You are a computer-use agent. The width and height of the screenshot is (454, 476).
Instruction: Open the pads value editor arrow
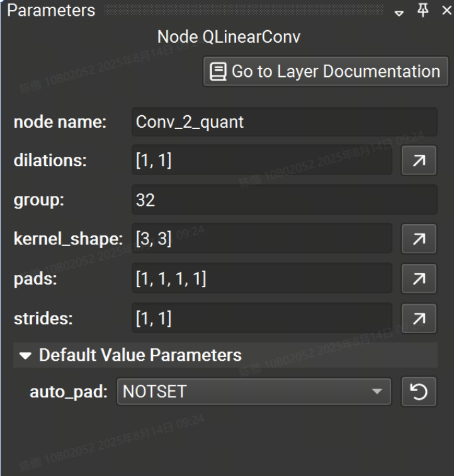click(419, 279)
